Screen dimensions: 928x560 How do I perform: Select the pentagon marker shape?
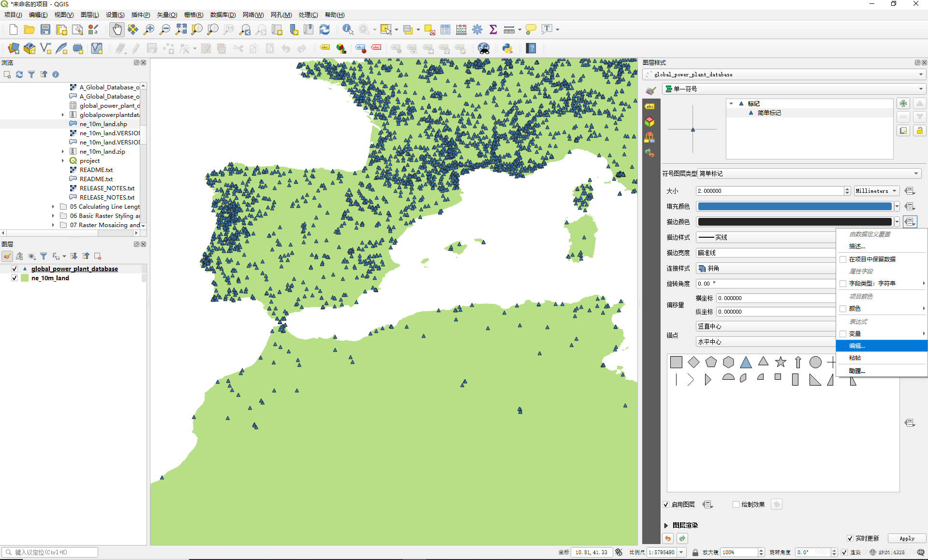coord(711,362)
